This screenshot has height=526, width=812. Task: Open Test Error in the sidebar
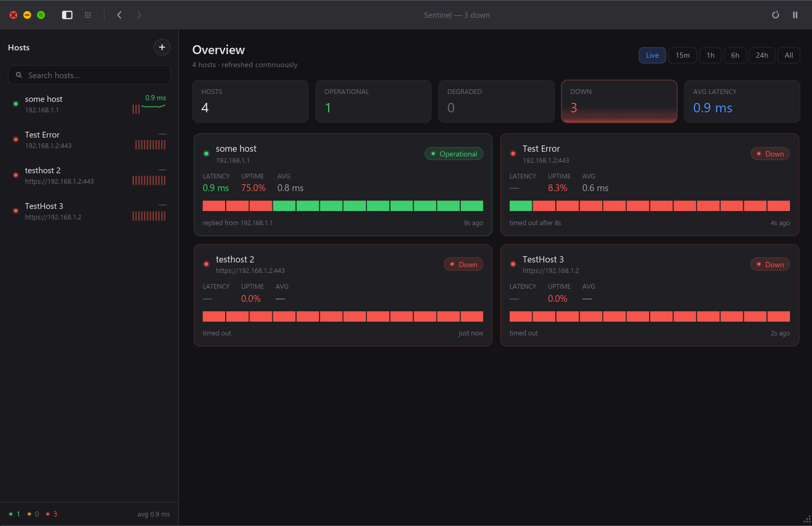tap(89, 140)
